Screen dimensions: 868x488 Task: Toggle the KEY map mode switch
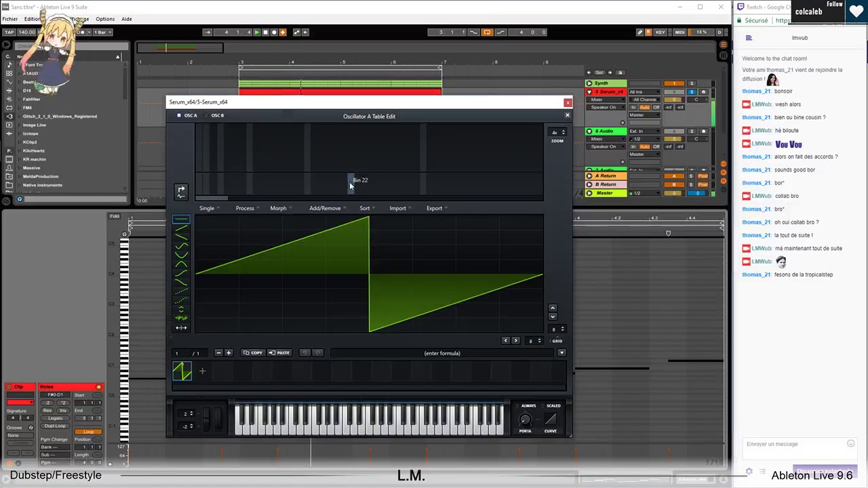(660, 32)
